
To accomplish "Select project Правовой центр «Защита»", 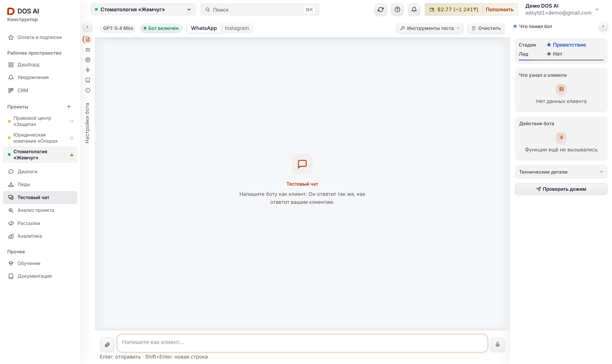I will point(40,121).
